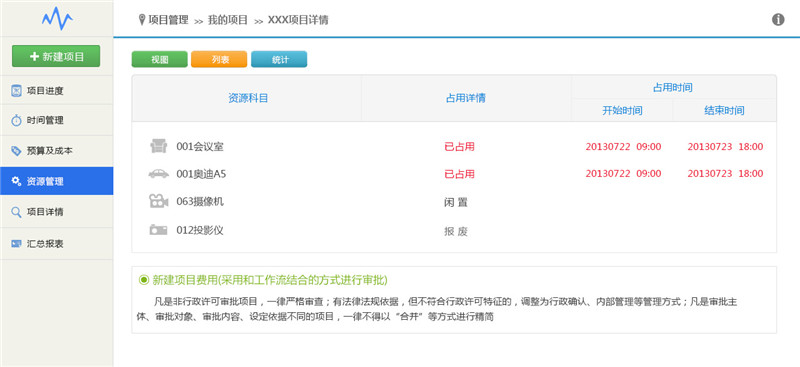
Task: Click start time 20130722 09:00 of 001会议室
Action: (623, 147)
